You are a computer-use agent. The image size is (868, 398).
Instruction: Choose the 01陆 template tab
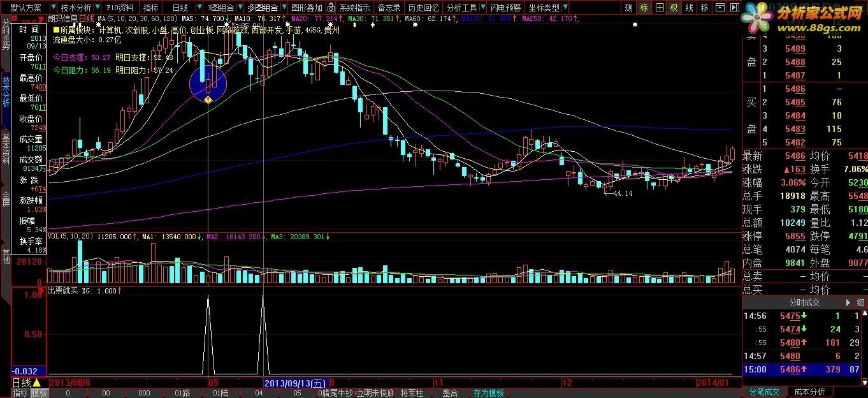tap(221, 393)
